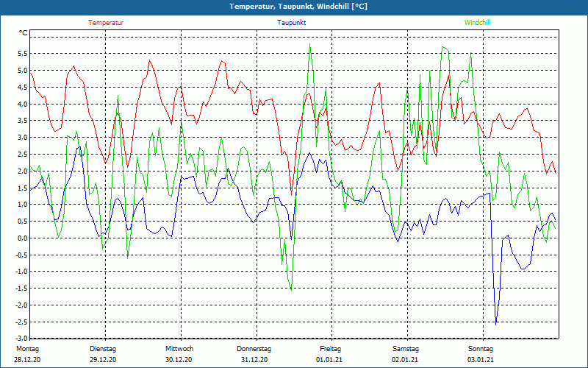This screenshot has height=368, width=588.
Task: Click the date 30.12.20
Action: (179, 360)
